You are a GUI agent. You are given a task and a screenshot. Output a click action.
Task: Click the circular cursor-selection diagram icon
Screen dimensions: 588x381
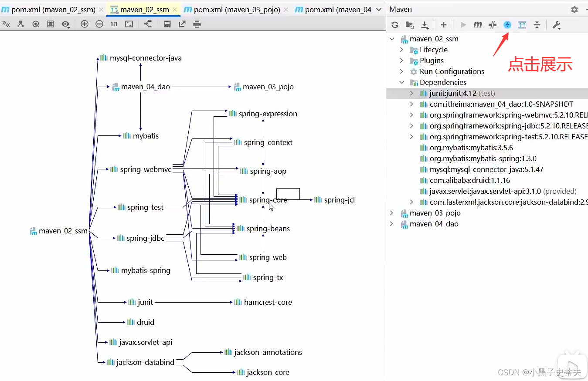click(x=36, y=24)
